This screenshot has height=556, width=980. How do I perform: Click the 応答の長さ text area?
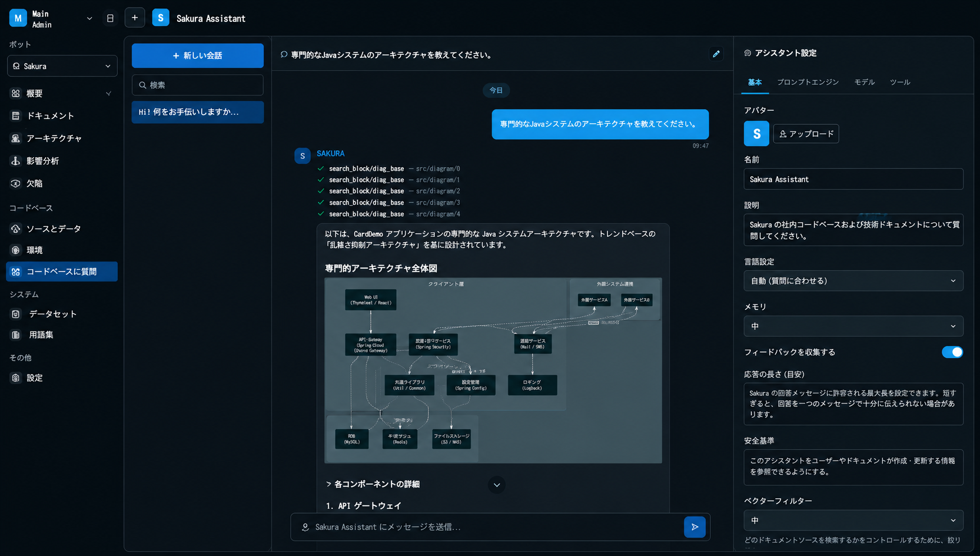[x=853, y=403]
